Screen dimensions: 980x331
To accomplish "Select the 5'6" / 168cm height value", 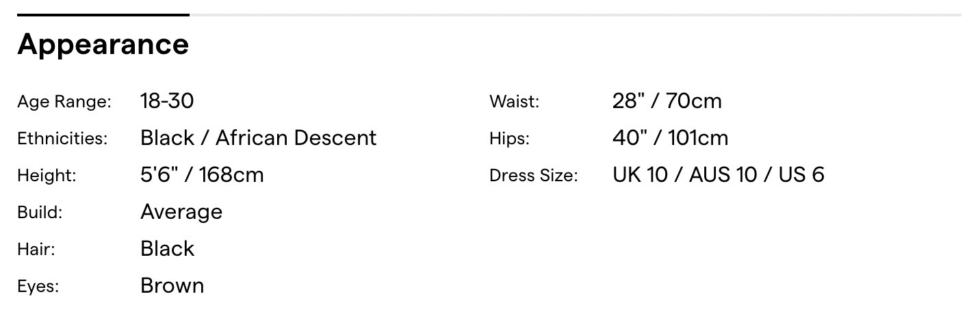I will tap(202, 175).
